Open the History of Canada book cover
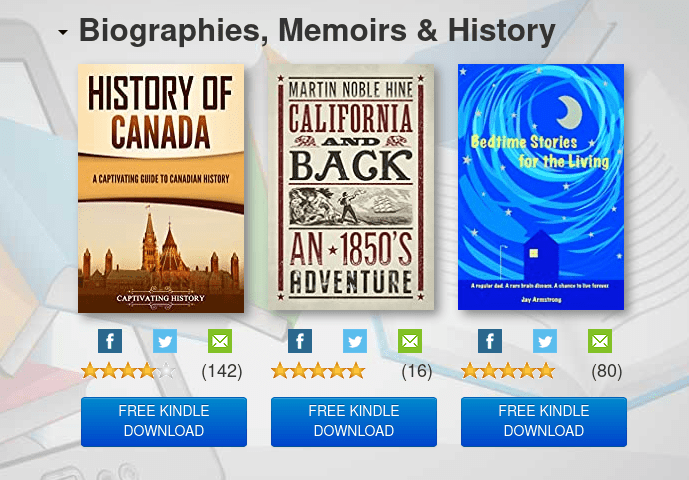The image size is (689, 480). coord(161,188)
